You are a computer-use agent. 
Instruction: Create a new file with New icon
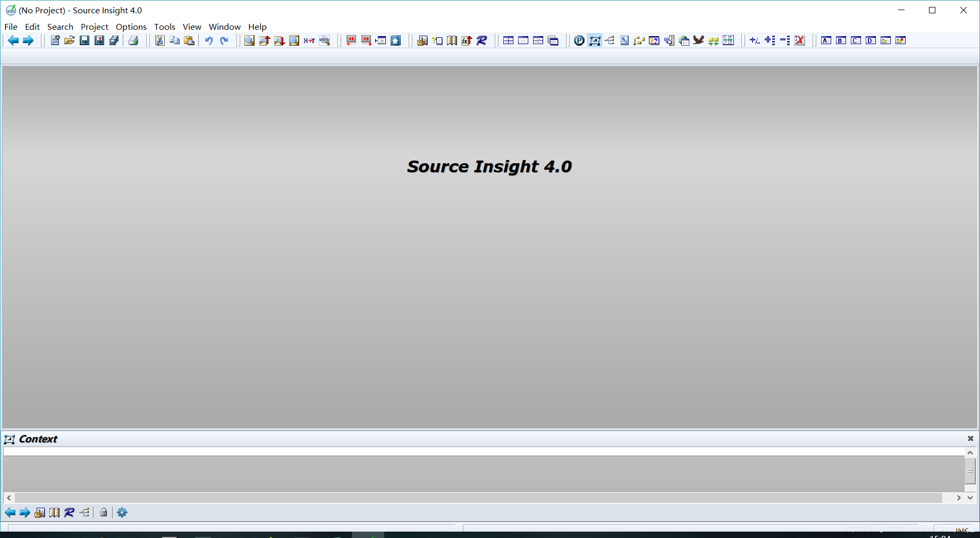[x=55, y=40]
